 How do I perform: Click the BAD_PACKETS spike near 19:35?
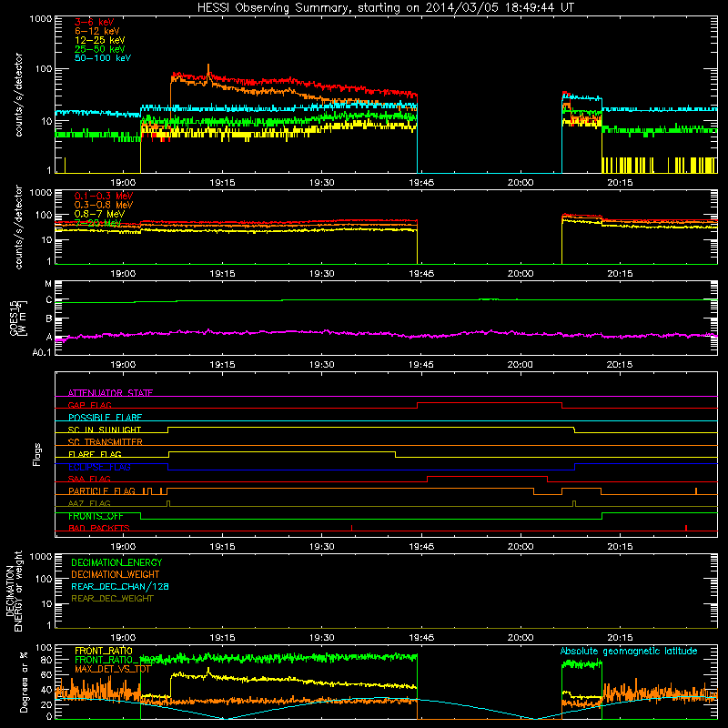[x=352, y=528]
